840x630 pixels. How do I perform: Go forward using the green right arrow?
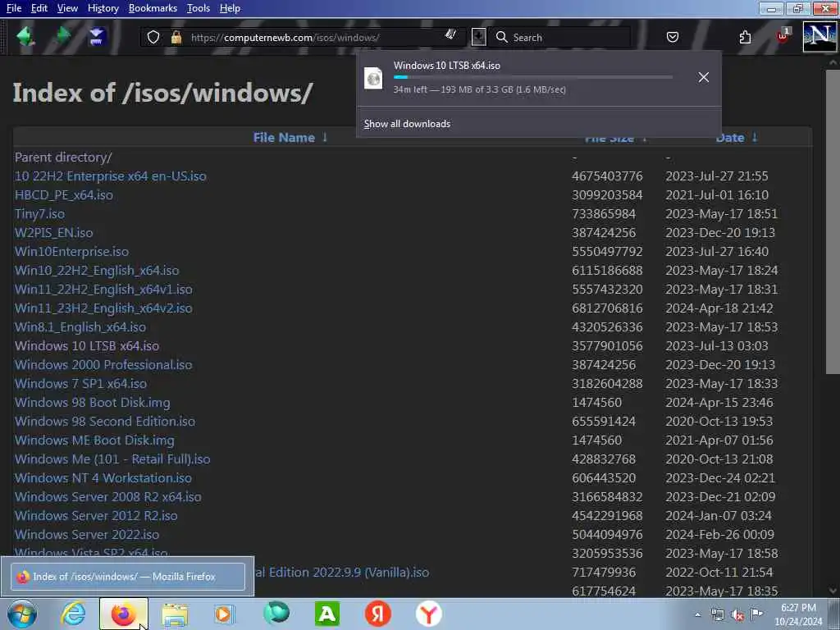[x=62, y=36]
